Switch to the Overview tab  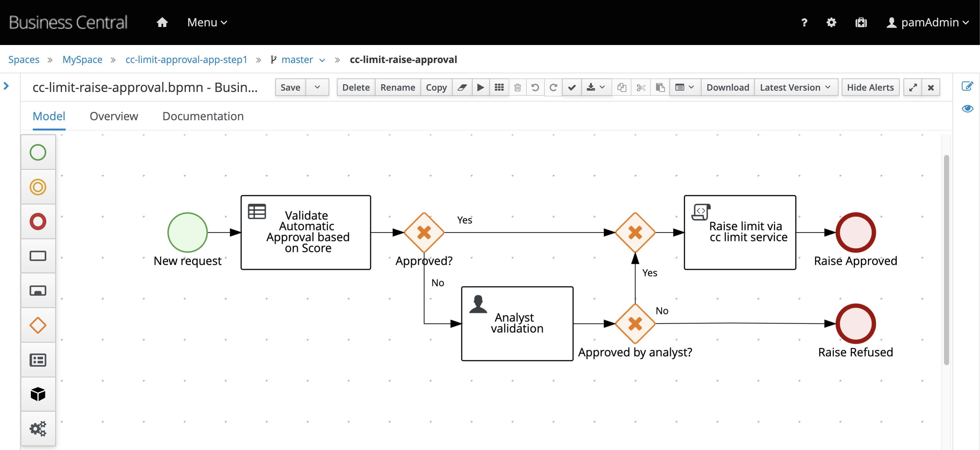click(x=114, y=116)
